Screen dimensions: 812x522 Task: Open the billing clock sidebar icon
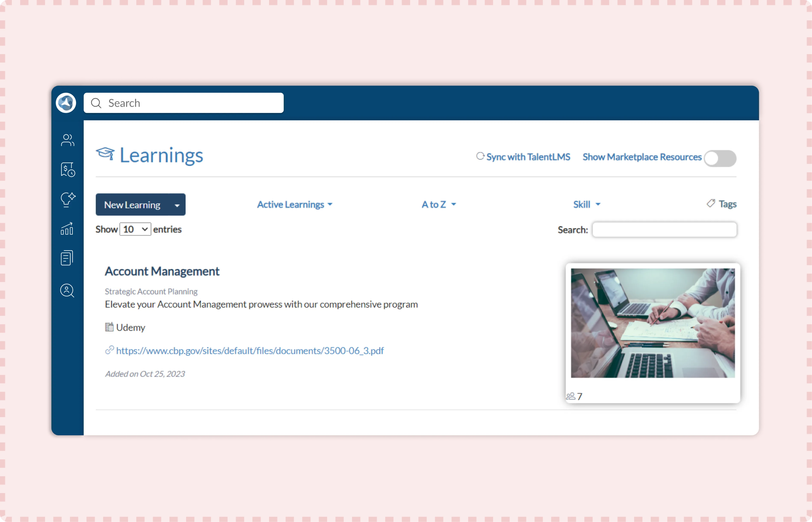tap(68, 170)
